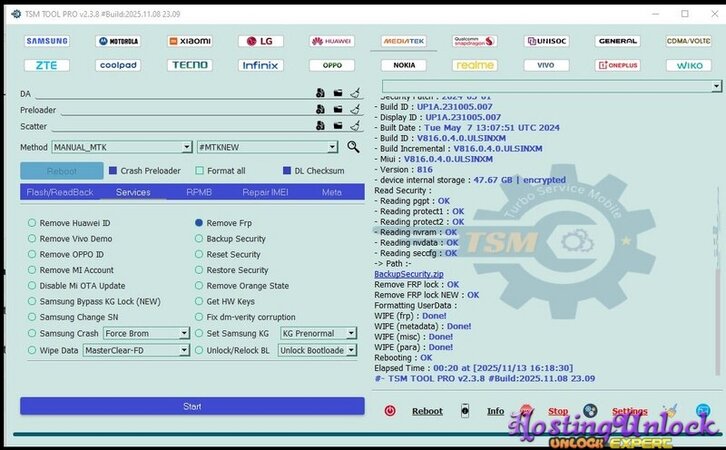The image size is (726, 450).
Task: Select the Tecno brand logo
Action: pos(189,65)
